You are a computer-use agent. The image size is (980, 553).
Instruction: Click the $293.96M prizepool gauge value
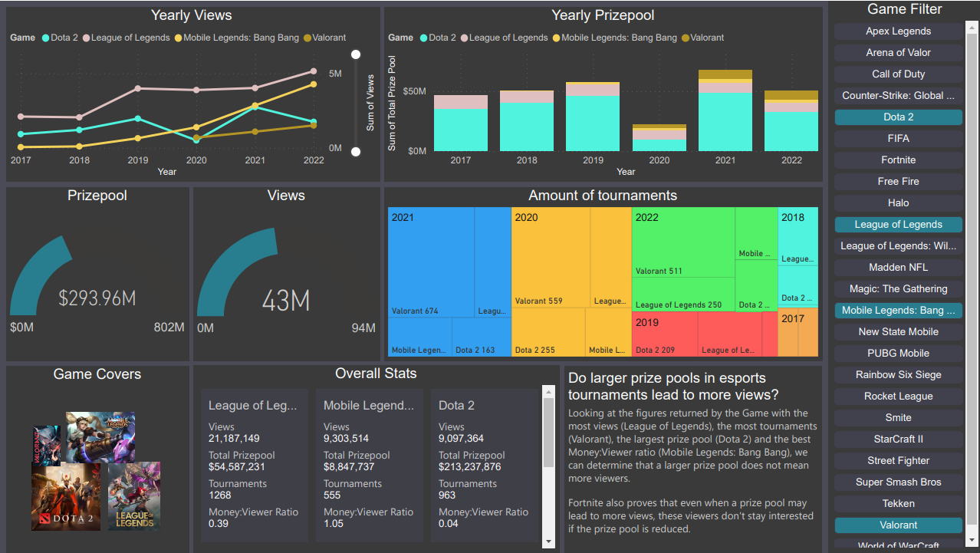pos(97,298)
